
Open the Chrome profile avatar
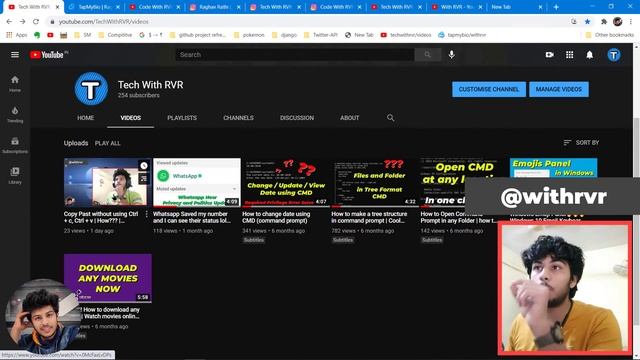coord(618,22)
